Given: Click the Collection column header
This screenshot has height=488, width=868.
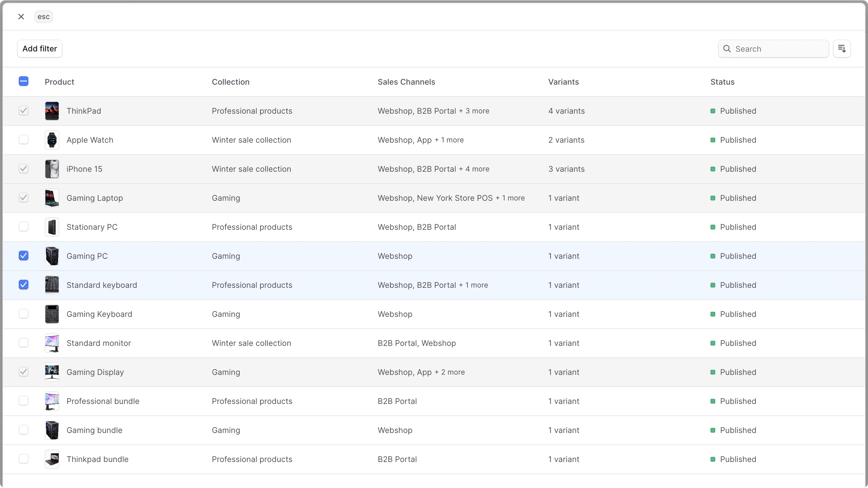Looking at the screenshot, I should pos(230,82).
